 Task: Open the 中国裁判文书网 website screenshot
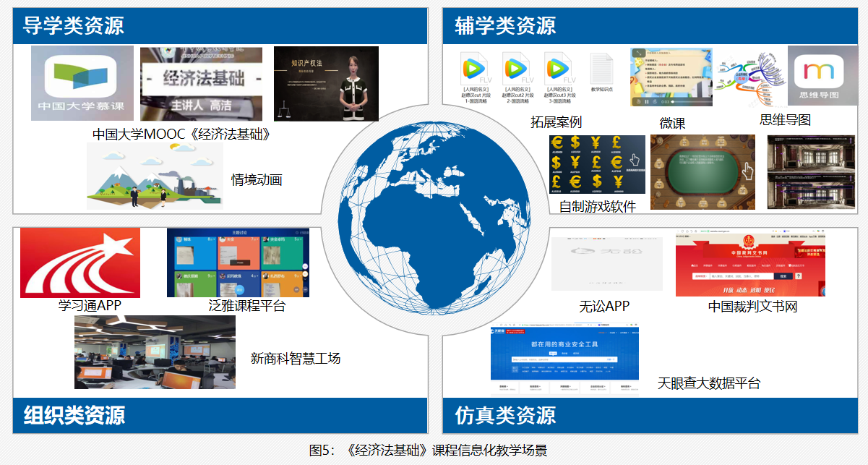tap(749, 264)
